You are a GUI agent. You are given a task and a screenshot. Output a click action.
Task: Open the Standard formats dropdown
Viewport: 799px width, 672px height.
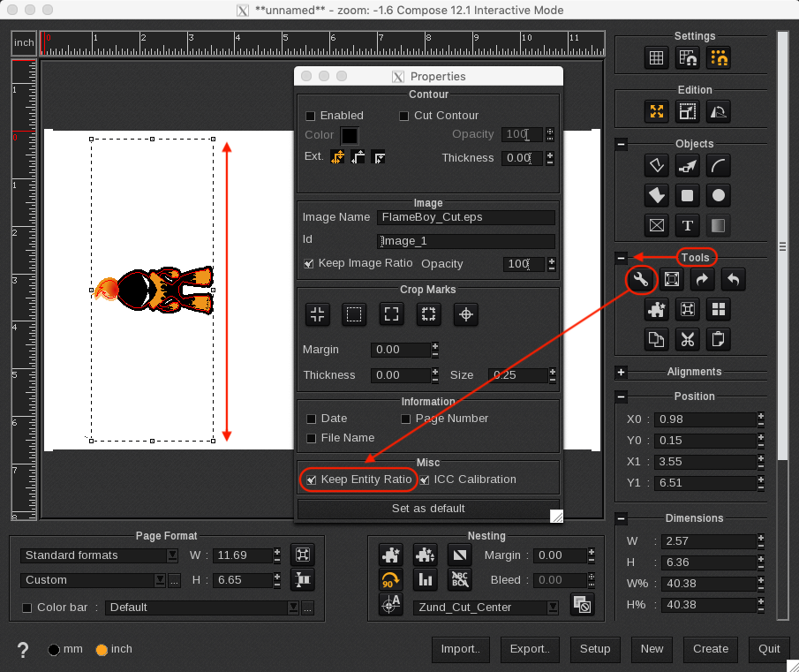tap(95, 555)
